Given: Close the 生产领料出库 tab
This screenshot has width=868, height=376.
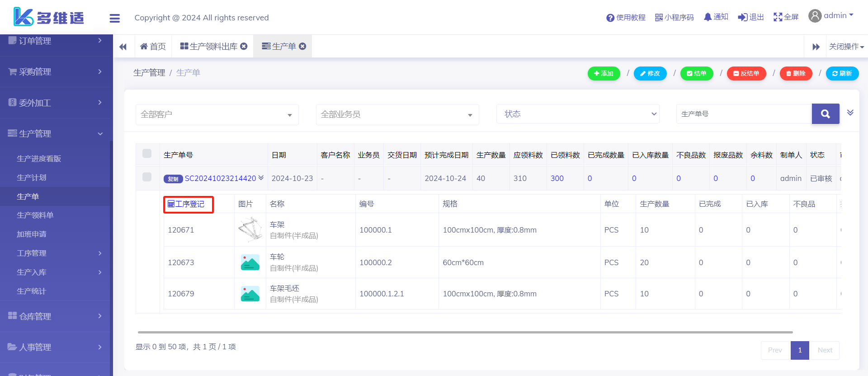Looking at the screenshot, I should point(244,46).
